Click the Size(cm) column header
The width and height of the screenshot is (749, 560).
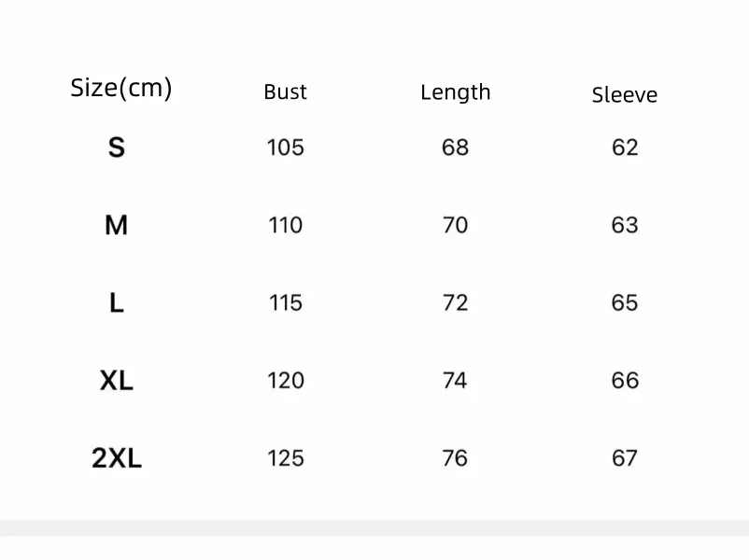tap(121, 89)
